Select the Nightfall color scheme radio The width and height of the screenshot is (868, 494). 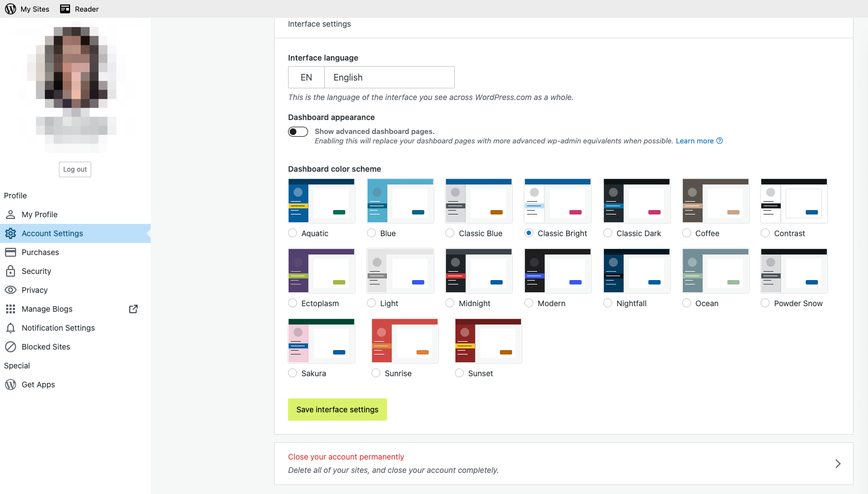pos(608,303)
